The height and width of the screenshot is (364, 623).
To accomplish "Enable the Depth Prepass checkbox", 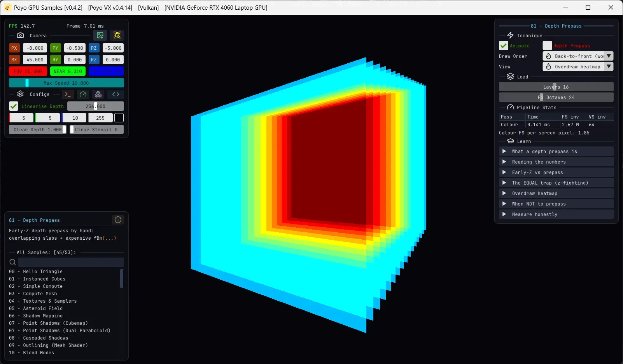I will pyautogui.click(x=547, y=45).
